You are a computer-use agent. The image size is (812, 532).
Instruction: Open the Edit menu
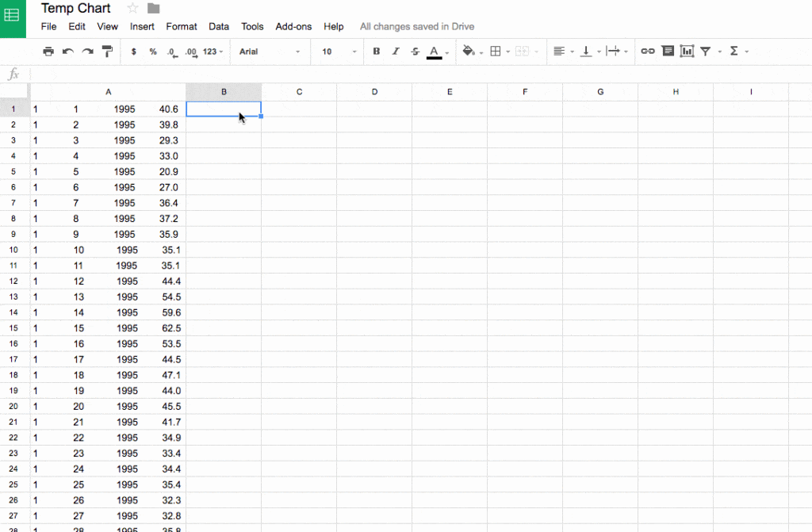click(77, 26)
